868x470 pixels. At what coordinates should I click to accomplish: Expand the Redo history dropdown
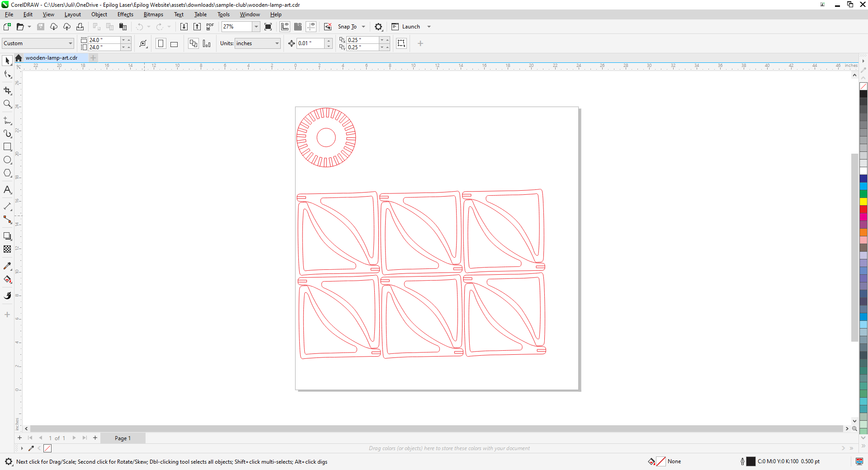(169, 27)
